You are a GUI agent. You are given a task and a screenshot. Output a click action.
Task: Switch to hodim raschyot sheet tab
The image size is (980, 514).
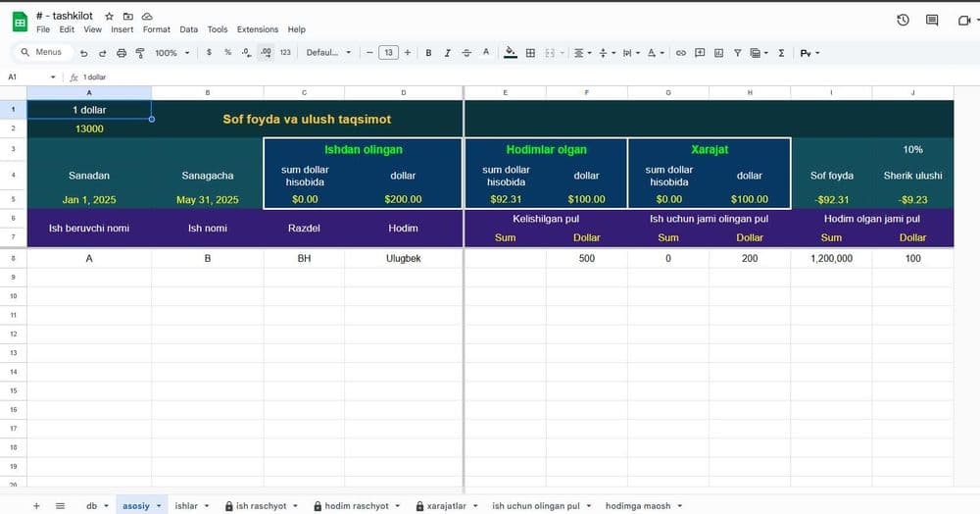(x=357, y=506)
